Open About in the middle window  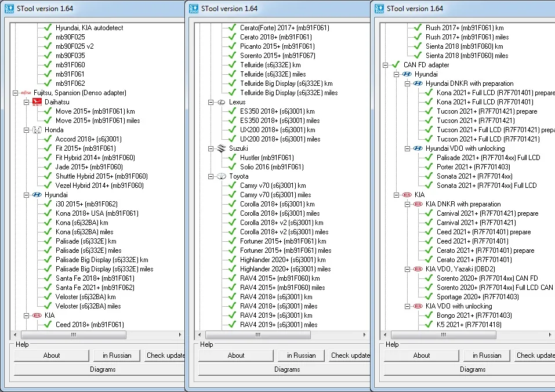click(235, 355)
